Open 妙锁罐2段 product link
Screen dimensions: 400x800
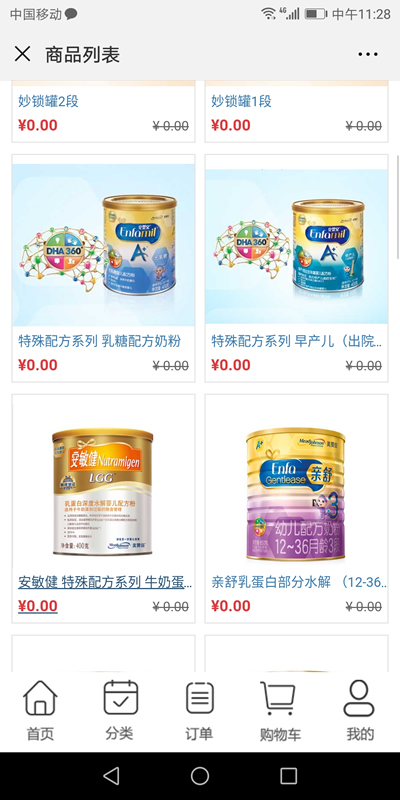48,101
